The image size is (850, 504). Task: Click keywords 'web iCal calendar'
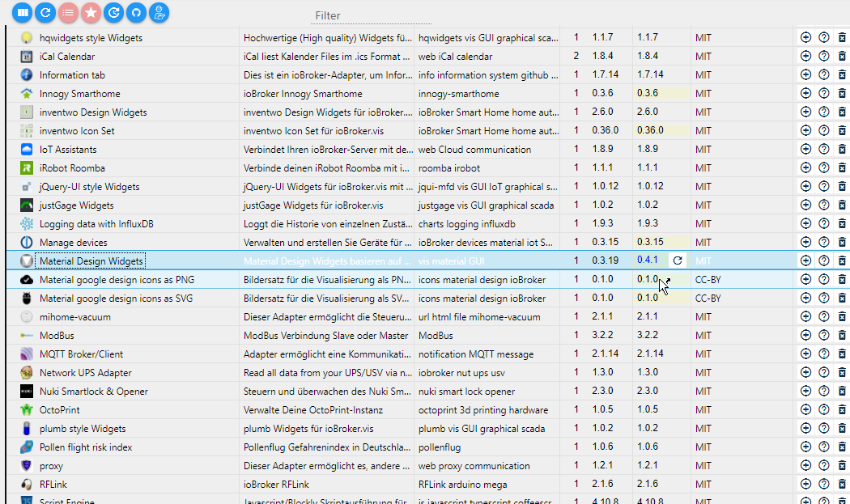point(455,57)
